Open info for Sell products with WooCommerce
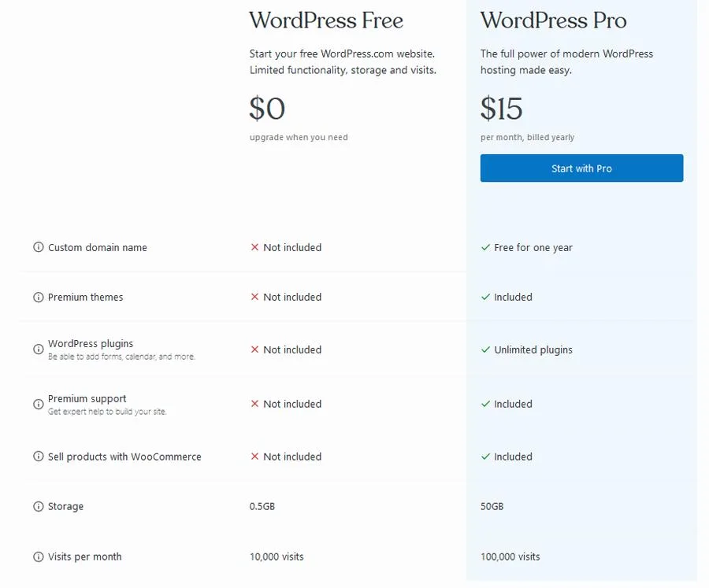 click(38, 457)
